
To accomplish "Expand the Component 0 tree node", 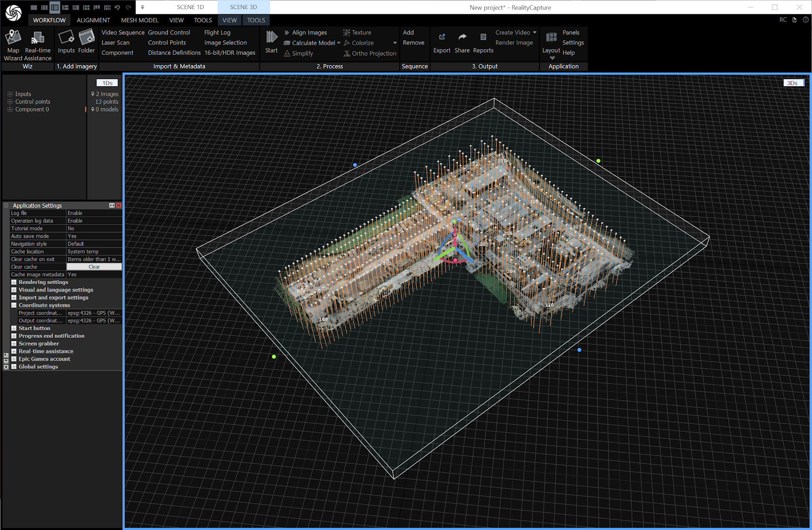I will 10,109.
